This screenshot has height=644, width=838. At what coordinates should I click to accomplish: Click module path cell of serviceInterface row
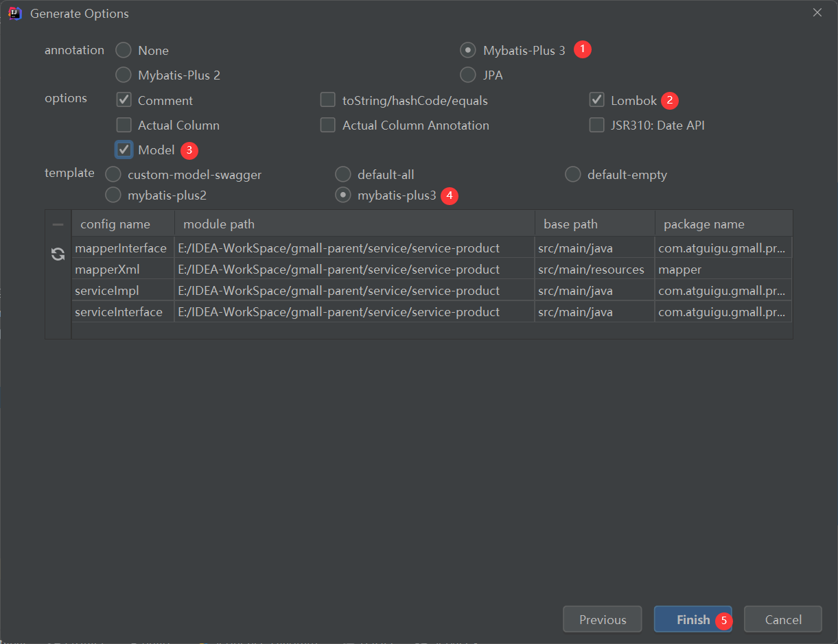355,311
